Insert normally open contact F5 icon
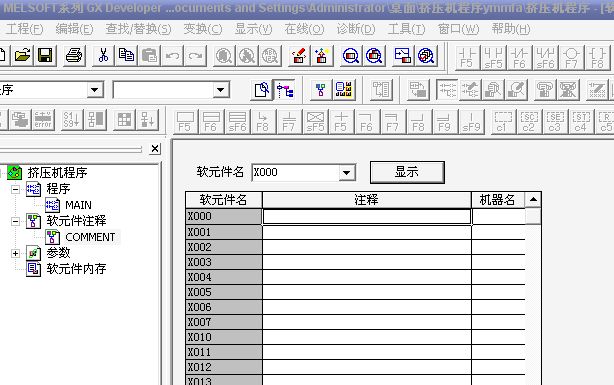This screenshot has width=614, height=385. pyautogui.click(x=467, y=58)
